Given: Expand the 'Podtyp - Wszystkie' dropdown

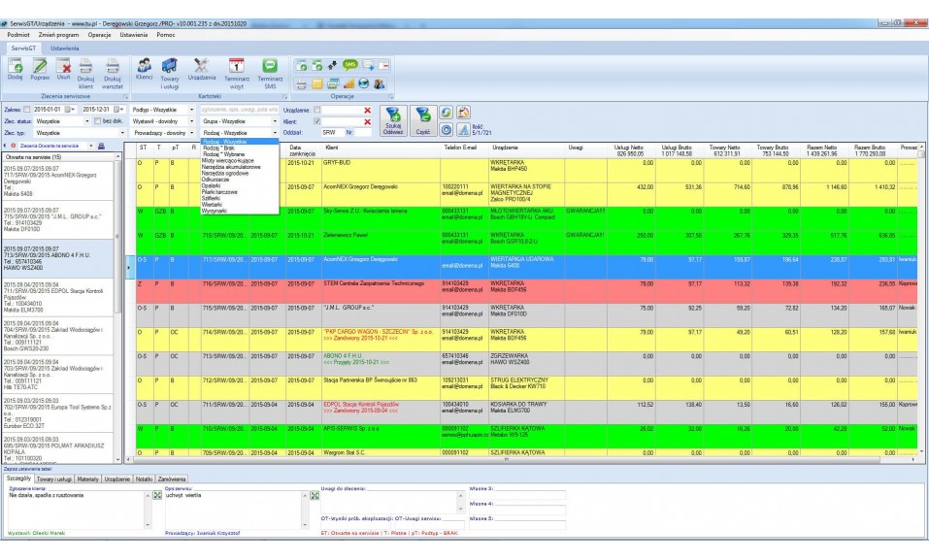Looking at the screenshot, I should point(191,110).
